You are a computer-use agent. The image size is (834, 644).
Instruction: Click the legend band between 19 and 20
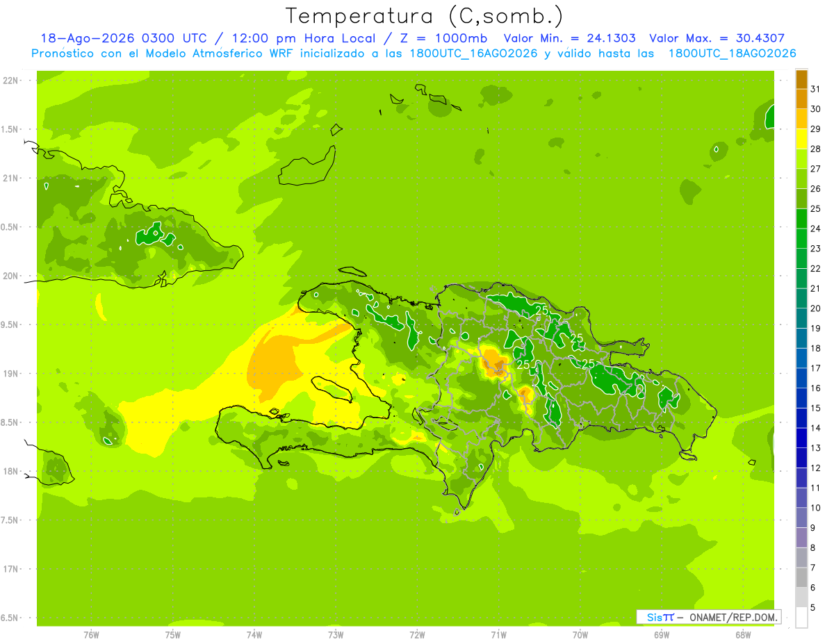tap(801, 318)
